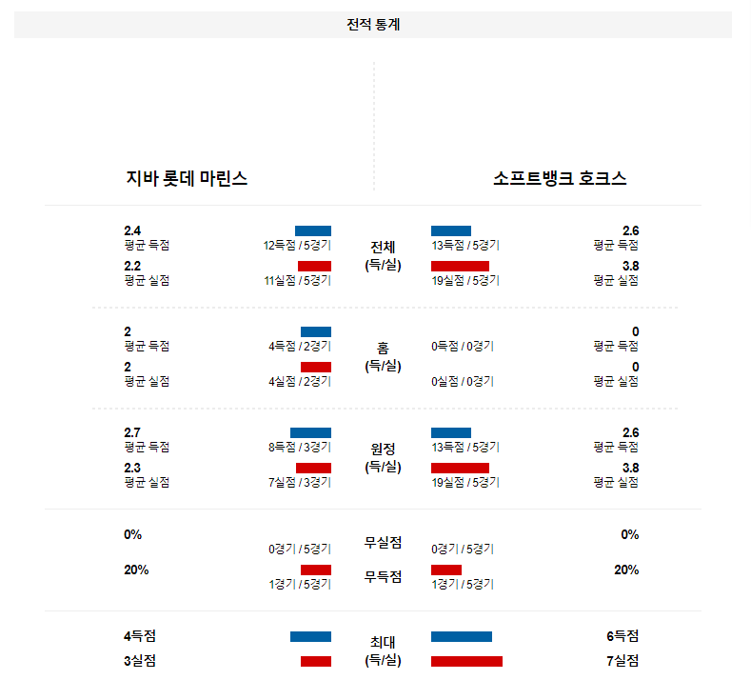The image size is (751, 700).
Task: Click the red bar above 7실점 / 3경기
Action: pyautogui.click(x=313, y=468)
